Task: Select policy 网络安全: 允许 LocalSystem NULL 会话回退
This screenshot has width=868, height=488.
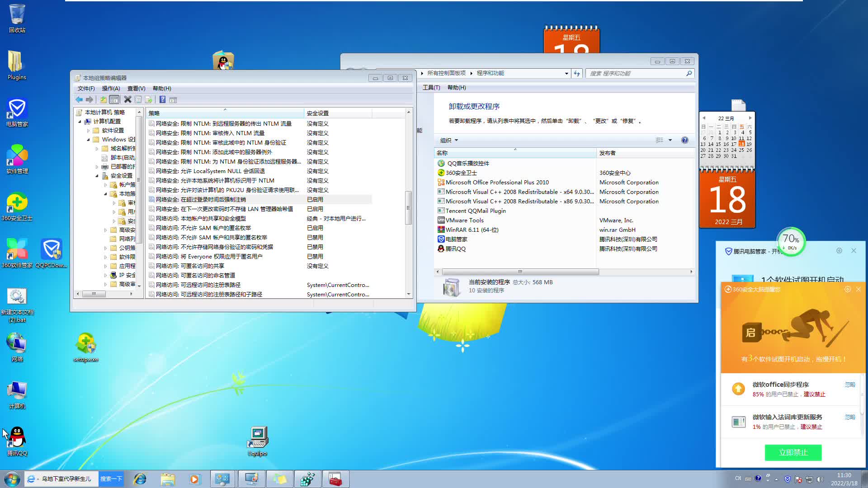Action: (x=260, y=171)
